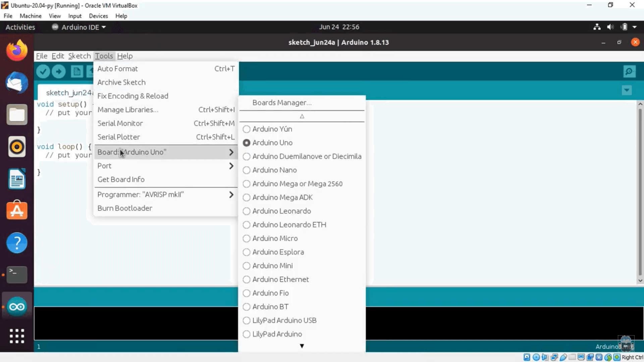644x362 pixels.
Task: Click the Upload arrow toolbar icon
Action: (x=59, y=71)
